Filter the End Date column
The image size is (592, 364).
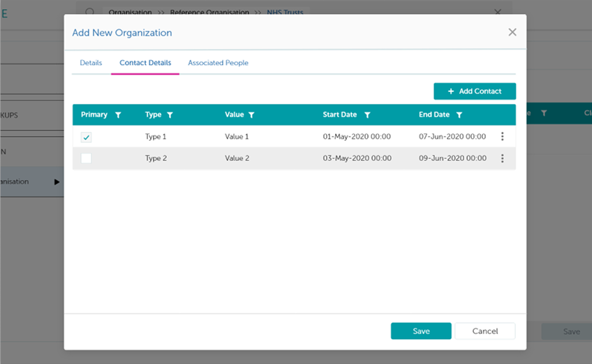click(x=459, y=115)
